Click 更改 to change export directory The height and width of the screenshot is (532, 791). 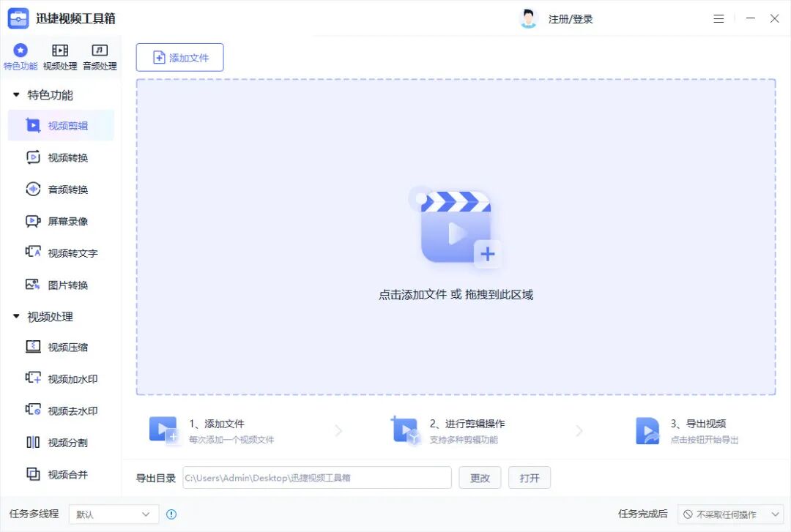click(x=480, y=477)
